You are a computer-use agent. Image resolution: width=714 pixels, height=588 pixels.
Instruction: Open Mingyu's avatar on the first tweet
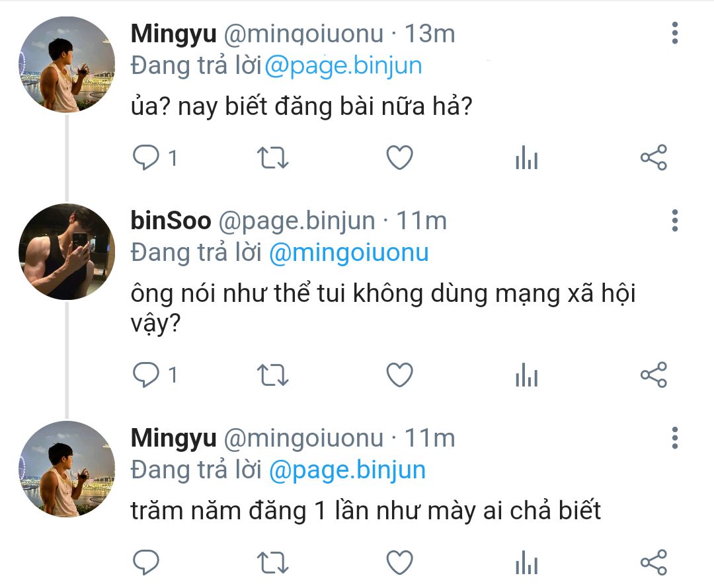coord(67,65)
